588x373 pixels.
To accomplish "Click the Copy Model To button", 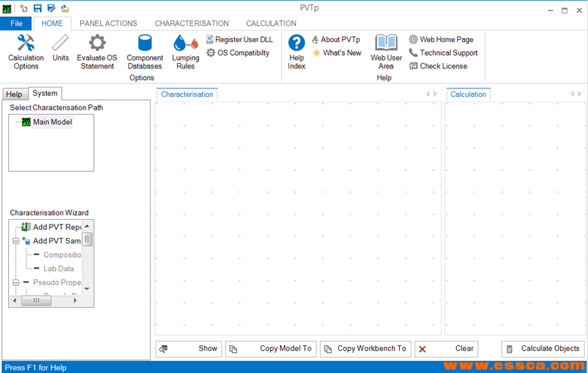I will pyautogui.click(x=271, y=349).
